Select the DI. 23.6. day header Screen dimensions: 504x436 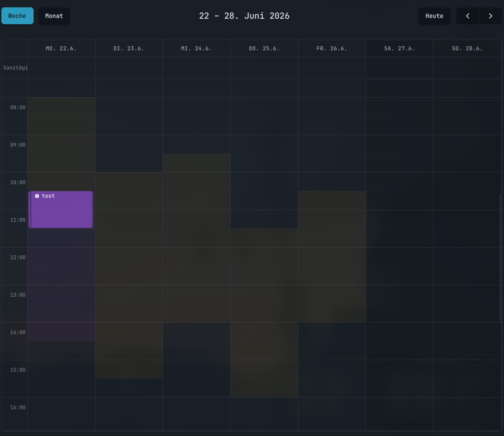click(129, 49)
